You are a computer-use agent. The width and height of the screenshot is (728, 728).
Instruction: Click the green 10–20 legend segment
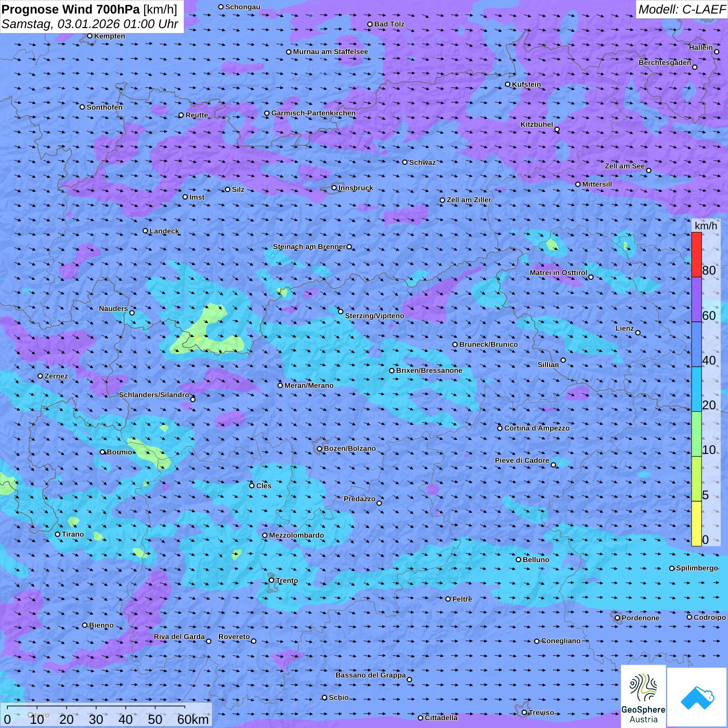click(x=696, y=434)
